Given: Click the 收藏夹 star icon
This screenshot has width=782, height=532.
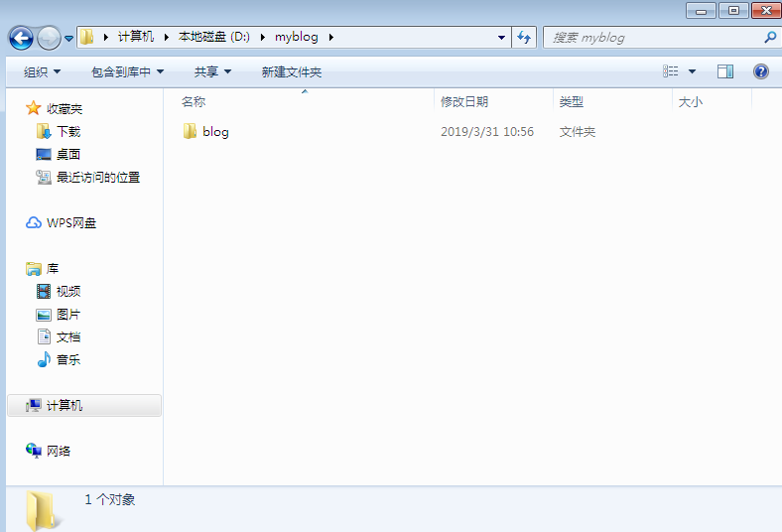Looking at the screenshot, I should 34,108.
